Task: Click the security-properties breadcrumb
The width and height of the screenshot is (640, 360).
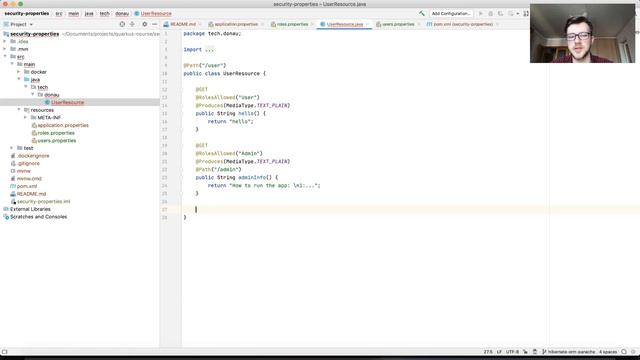Action: click(27, 13)
